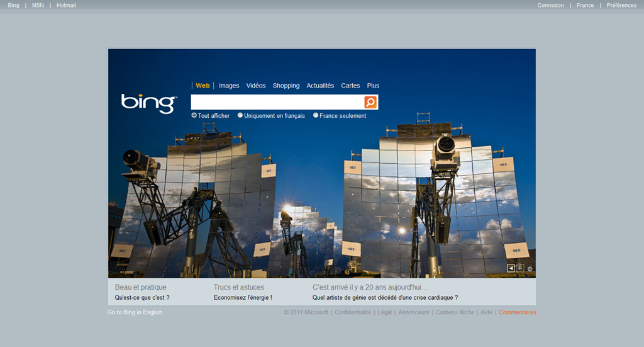
Task: Open the artiste de génie trivia link
Action: (x=385, y=297)
